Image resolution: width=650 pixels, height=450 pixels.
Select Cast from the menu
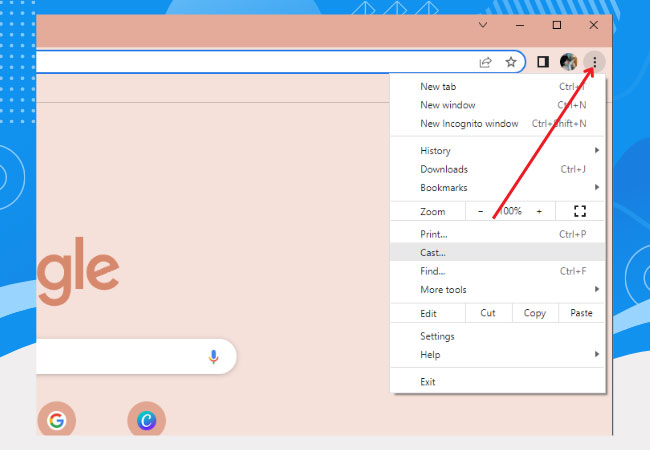tap(433, 252)
